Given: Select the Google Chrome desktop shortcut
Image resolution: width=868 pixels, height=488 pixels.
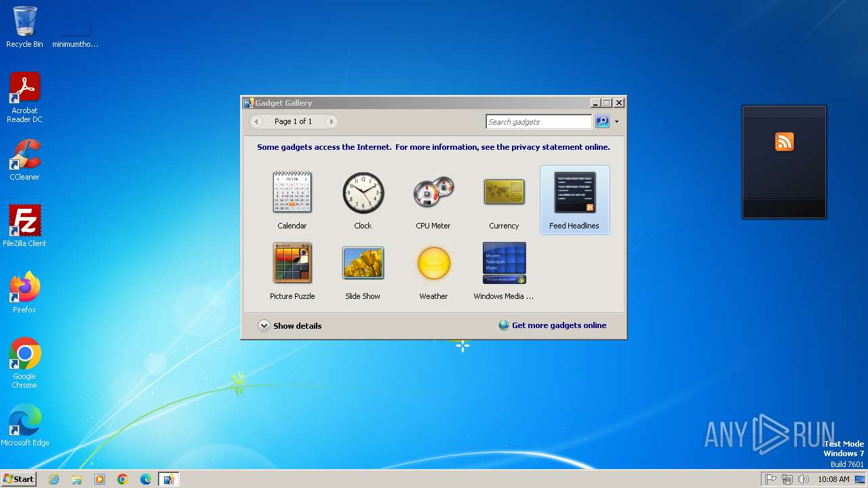Looking at the screenshot, I should (24, 363).
